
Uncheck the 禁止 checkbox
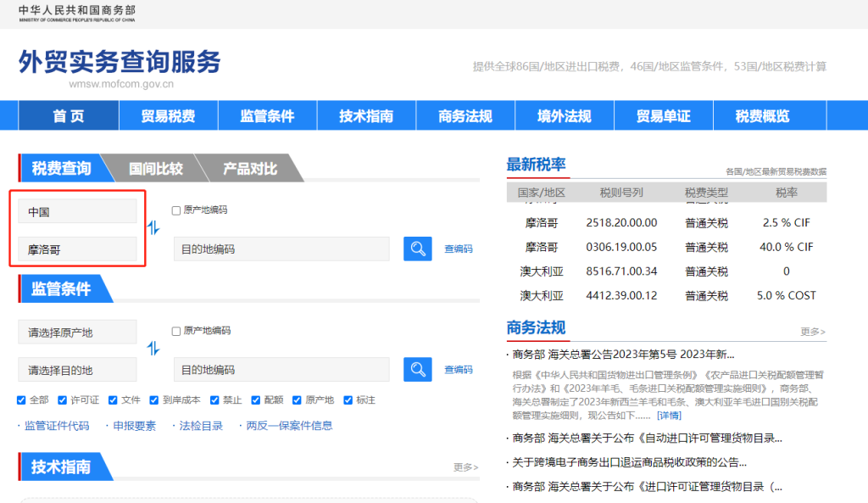click(x=214, y=400)
